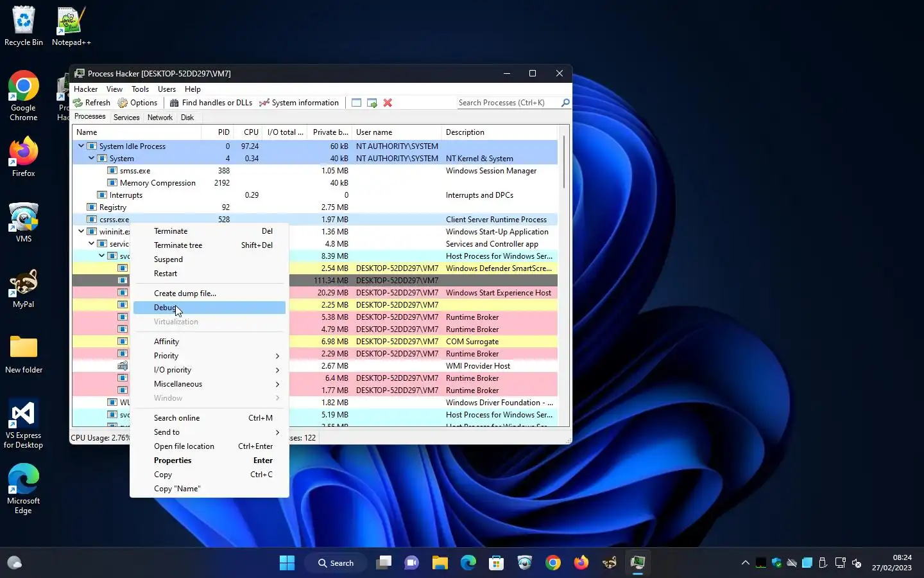Collapse the wininit.exe tree node
This screenshot has height=578, width=924.
click(81, 231)
